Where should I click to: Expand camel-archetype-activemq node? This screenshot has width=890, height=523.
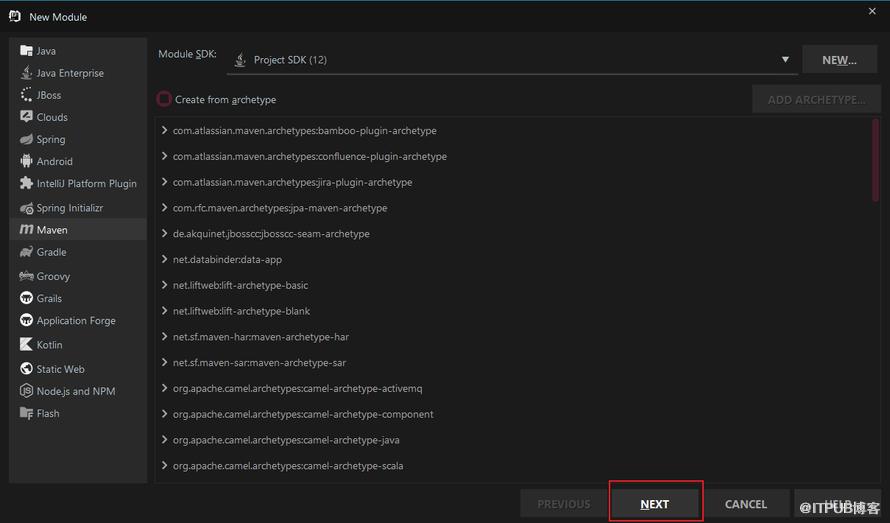[x=164, y=388]
